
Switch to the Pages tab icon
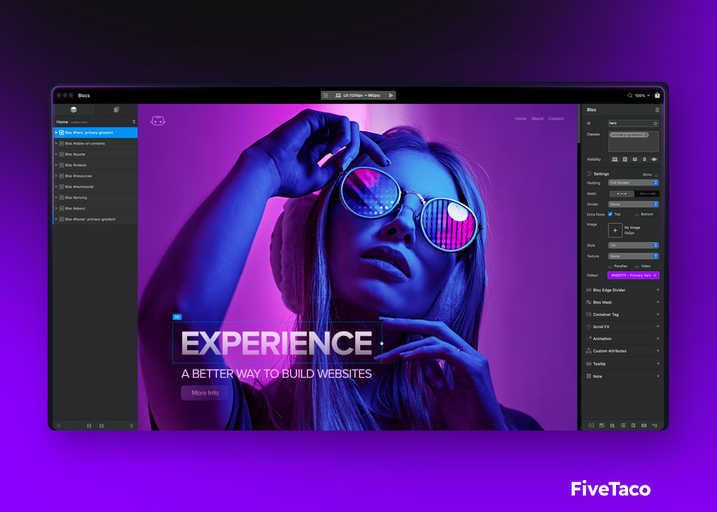[116, 110]
